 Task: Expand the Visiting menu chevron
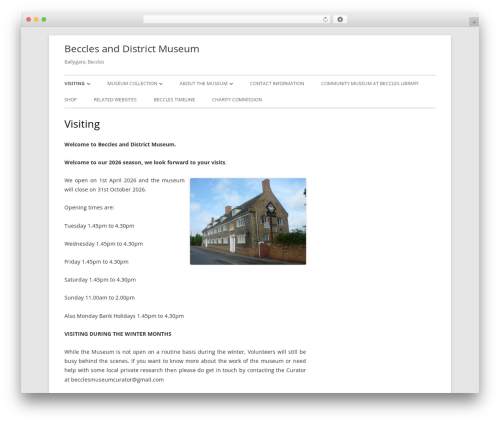(x=89, y=84)
